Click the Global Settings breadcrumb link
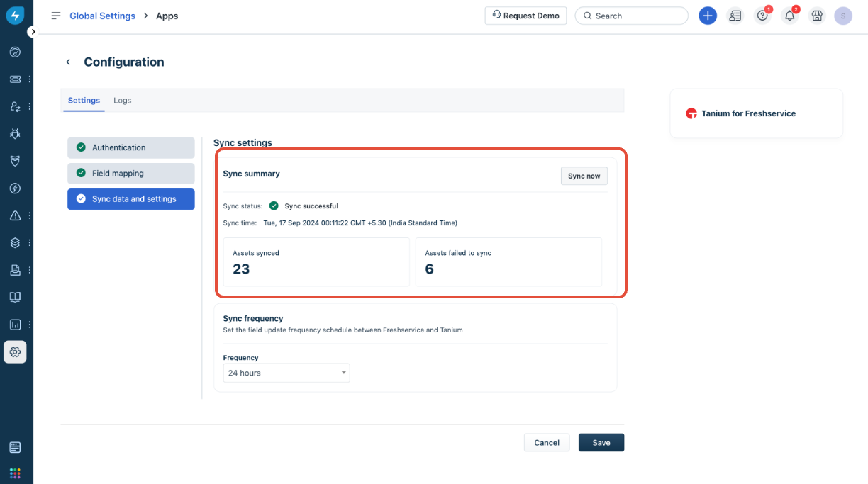This screenshot has width=868, height=484. pos(102,16)
